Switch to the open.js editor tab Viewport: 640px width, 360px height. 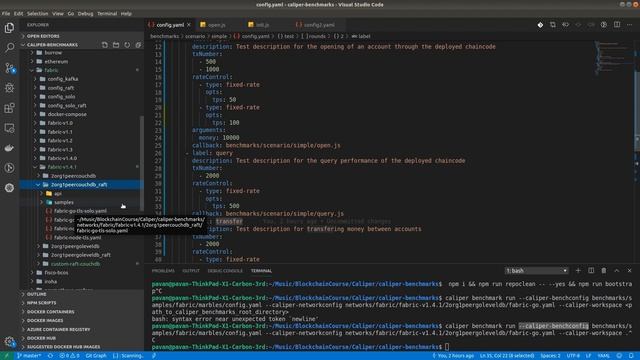point(217,25)
